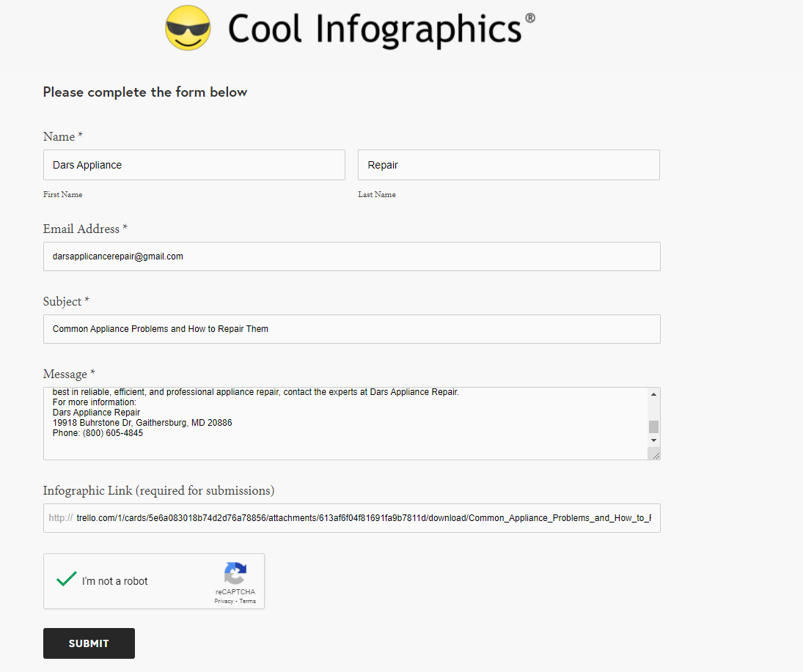Click the reCAPTCHA logo icon
This screenshot has height=672, width=803.
235,573
